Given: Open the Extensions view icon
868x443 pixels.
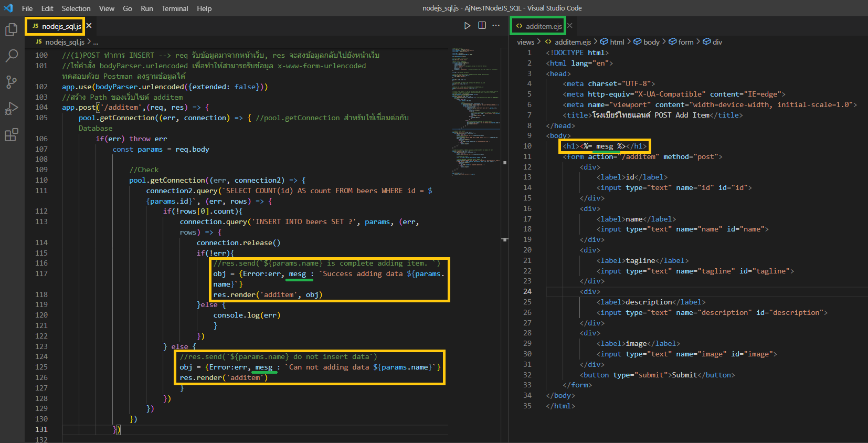Looking at the screenshot, I should coord(11,135).
